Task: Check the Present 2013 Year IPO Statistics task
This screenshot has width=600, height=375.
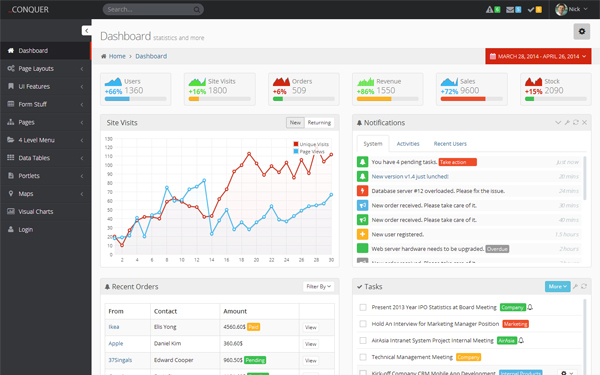Action: [363, 307]
